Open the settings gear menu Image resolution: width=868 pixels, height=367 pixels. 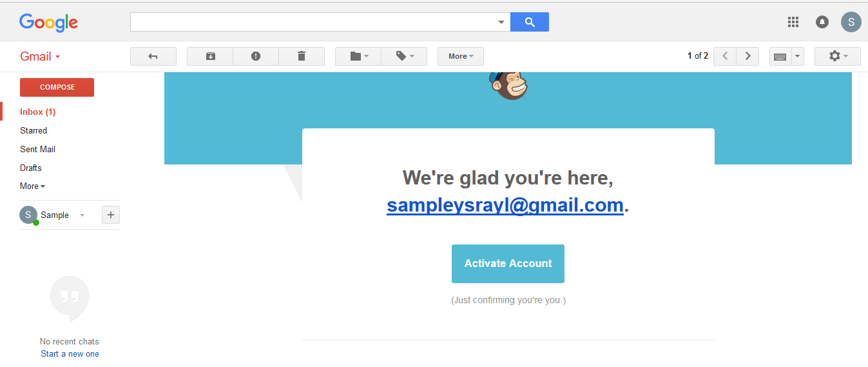tap(837, 56)
